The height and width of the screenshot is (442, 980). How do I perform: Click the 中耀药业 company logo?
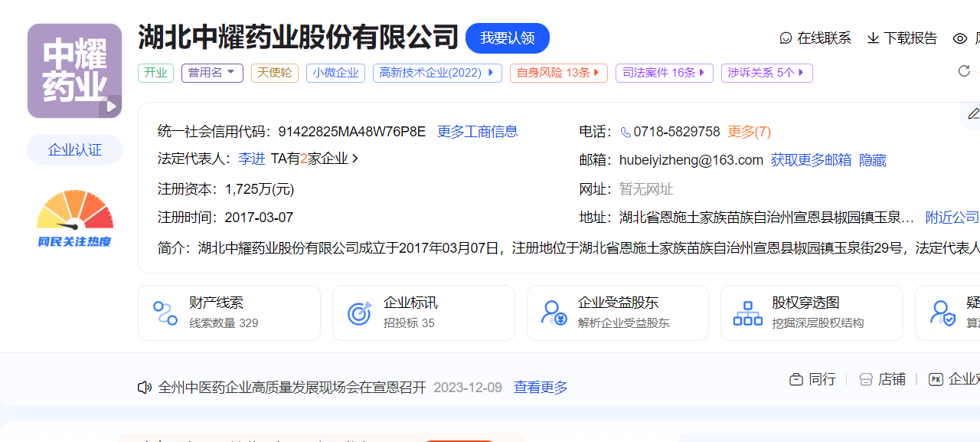click(x=74, y=70)
